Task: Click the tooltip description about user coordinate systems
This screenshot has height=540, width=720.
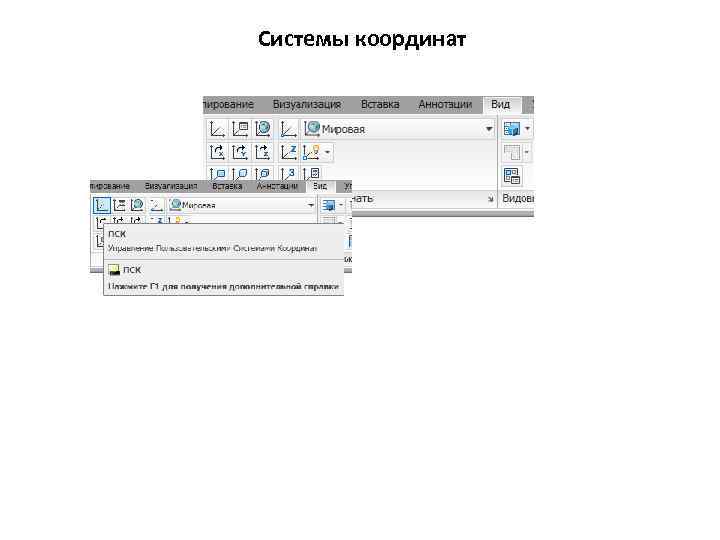Action: (x=213, y=248)
